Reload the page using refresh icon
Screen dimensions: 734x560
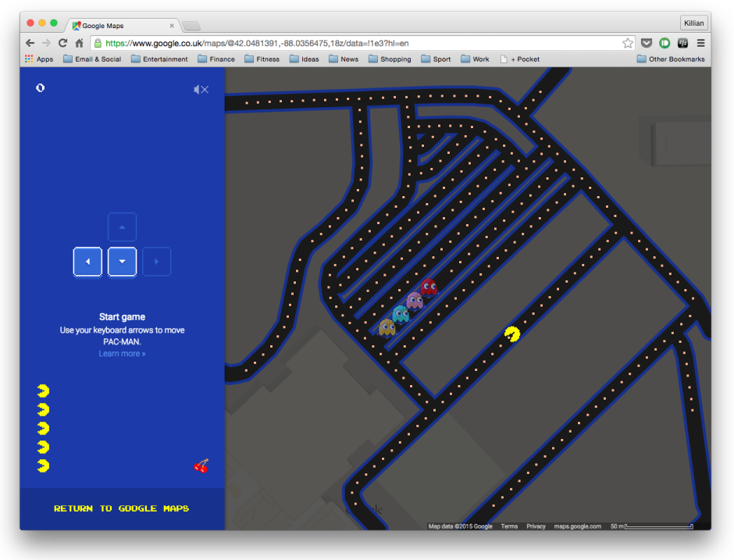pos(62,43)
